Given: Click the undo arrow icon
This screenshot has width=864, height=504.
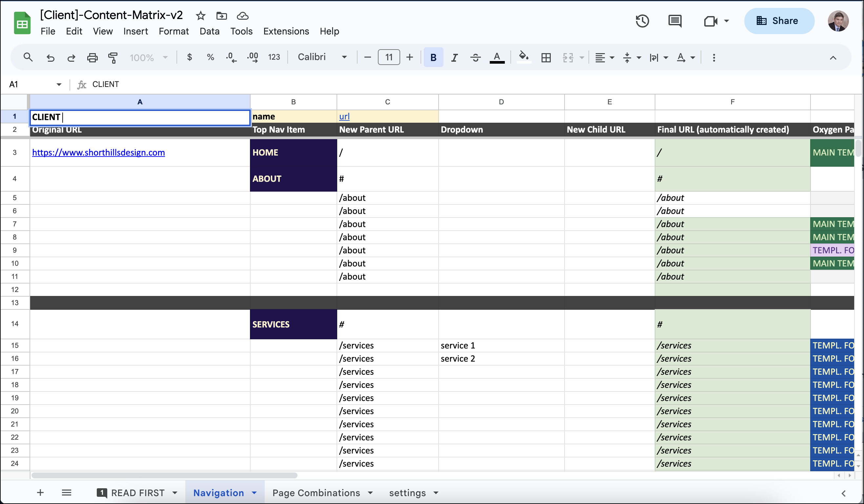Looking at the screenshot, I should tap(51, 57).
